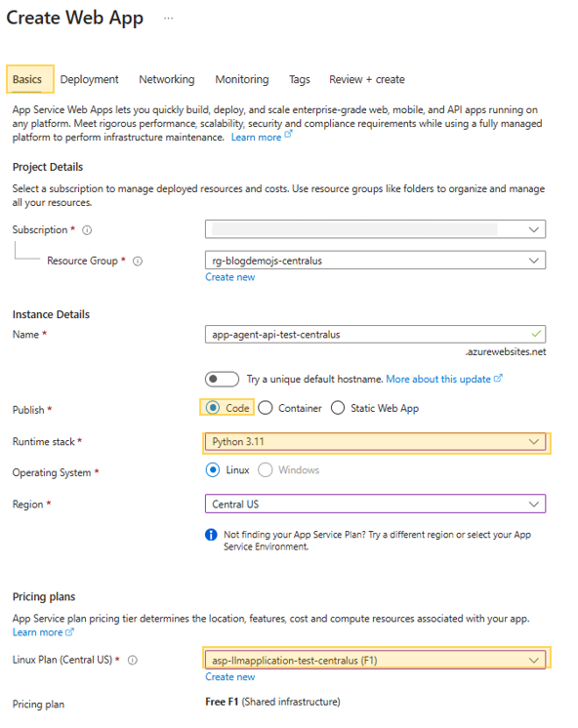This screenshot has height=728, width=578.
Task: Expand the Linux Plan asp-llmapplication dropdown
Action: (376, 661)
